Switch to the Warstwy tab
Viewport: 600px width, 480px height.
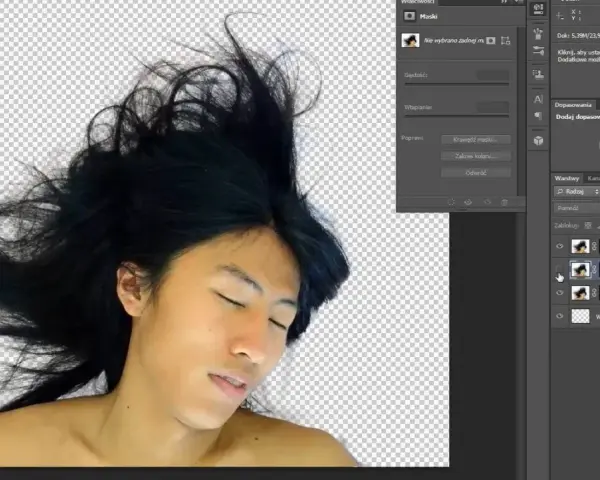[567, 178]
